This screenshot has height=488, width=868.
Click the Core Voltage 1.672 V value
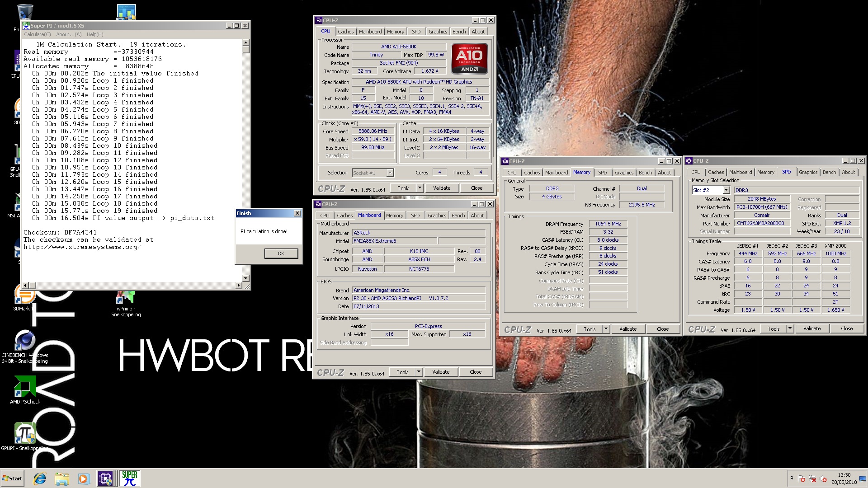[x=429, y=71]
